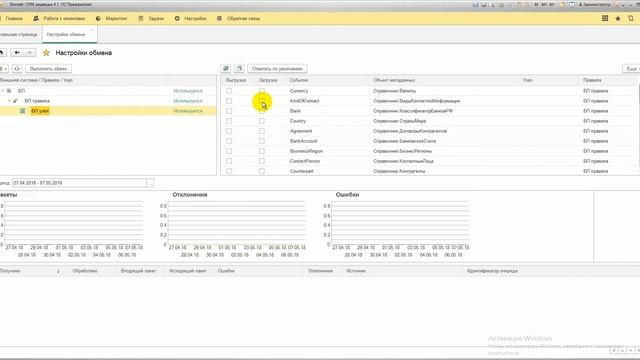Viewport: 640px width, 360px height.
Task: Click the rules table vertical scrollbar
Action: 638,124
